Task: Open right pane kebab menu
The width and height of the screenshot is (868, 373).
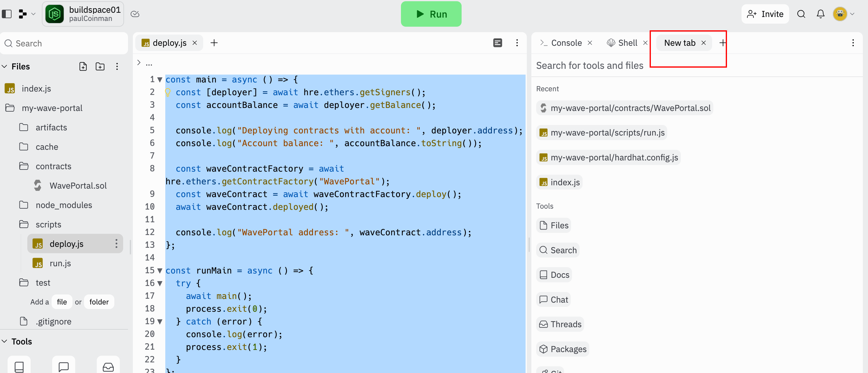Action: click(853, 43)
